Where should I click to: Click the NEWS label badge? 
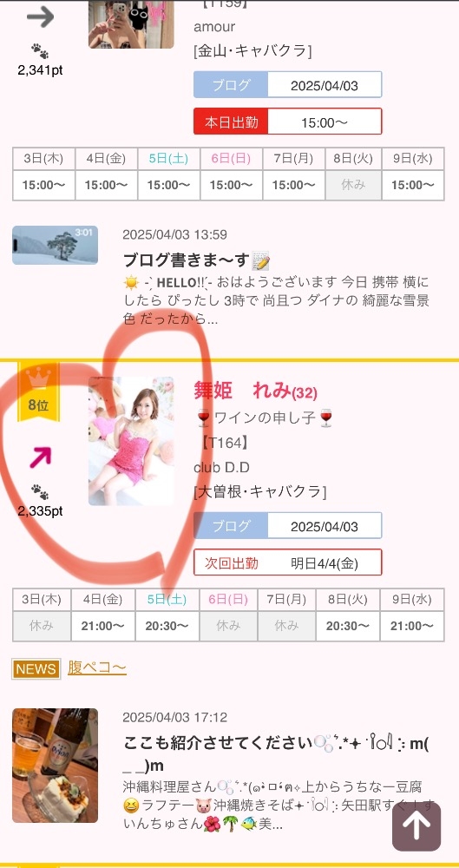[x=36, y=668]
